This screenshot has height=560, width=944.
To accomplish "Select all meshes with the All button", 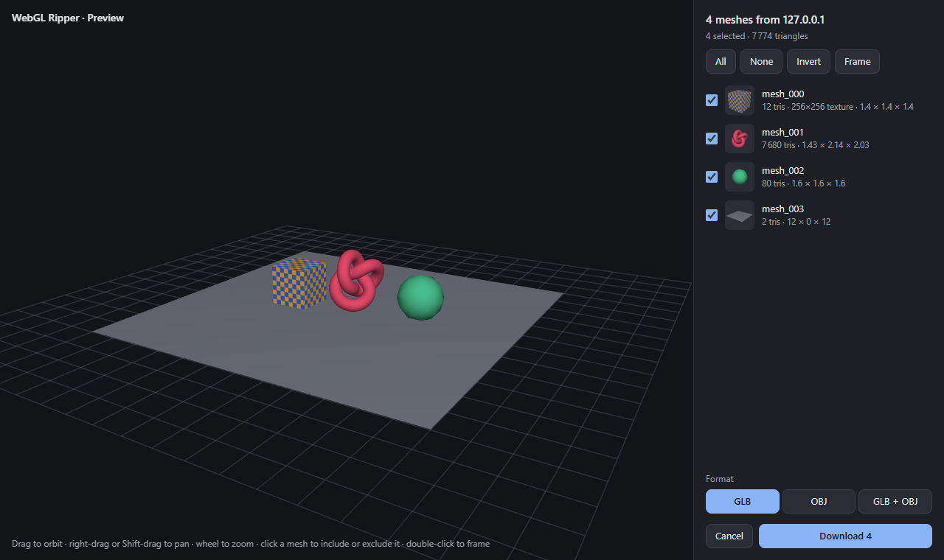I will (x=721, y=61).
